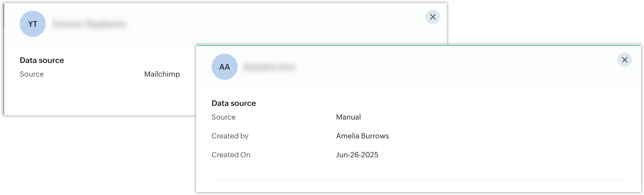The height and width of the screenshot is (195, 644).
Task: Click Source label next to Mailchimp
Action: point(32,74)
